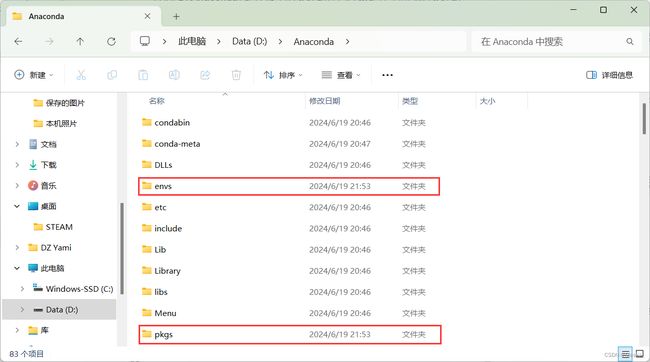
Task: Sort by 类型 column header
Action: (410, 101)
